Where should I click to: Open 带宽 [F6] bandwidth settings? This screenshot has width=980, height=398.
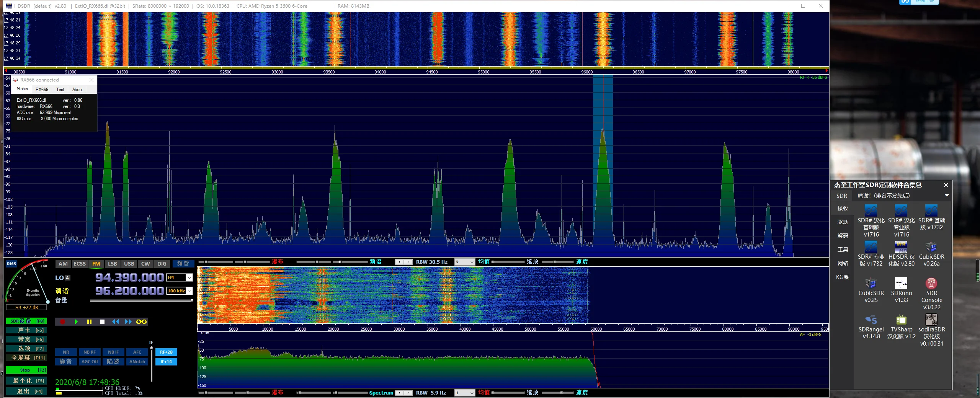click(26, 339)
